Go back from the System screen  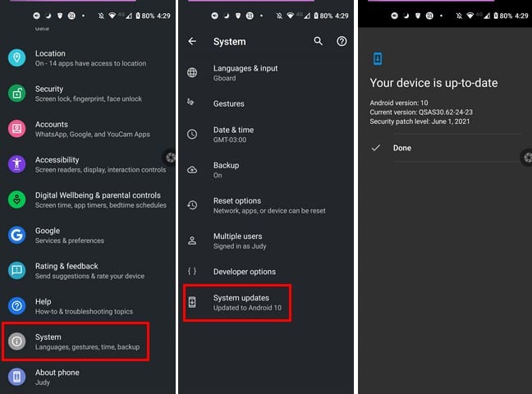[192, 41]
